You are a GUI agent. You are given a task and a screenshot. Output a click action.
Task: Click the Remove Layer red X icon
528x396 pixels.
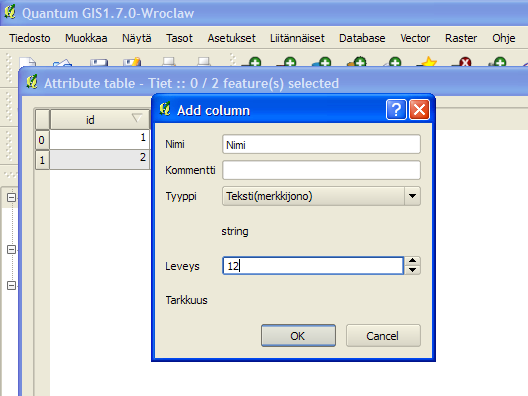tap(463, 62)
